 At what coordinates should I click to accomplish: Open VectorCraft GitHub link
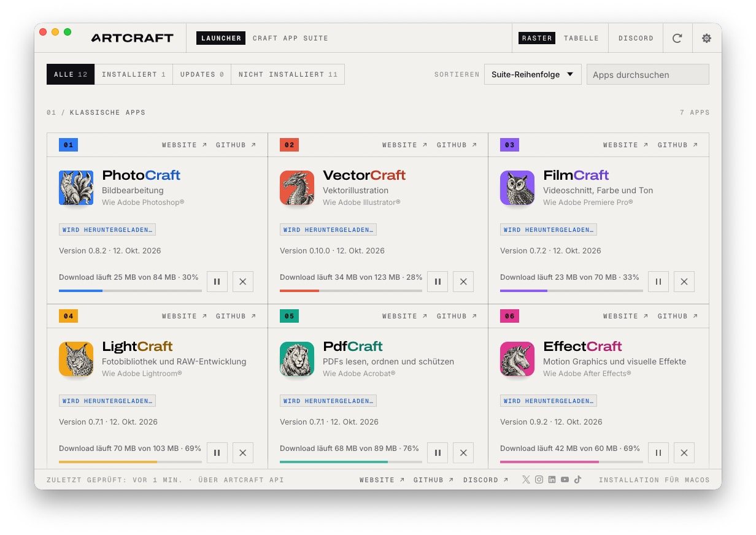tap(457, 145)
